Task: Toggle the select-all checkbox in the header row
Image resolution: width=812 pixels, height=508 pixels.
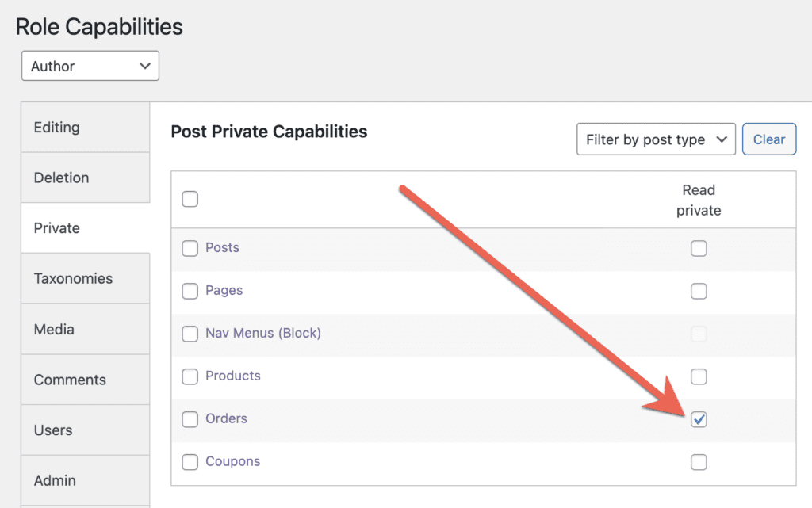Action: coord(190,199)
